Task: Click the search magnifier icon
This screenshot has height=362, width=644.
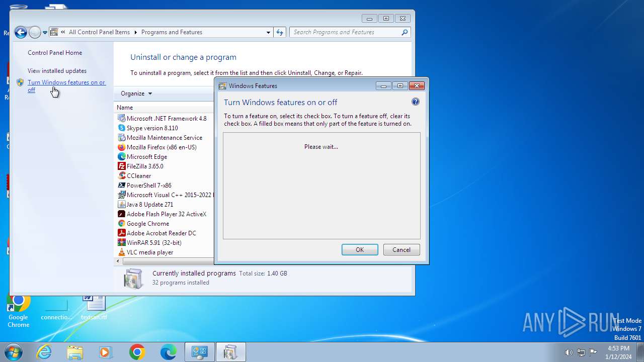Action: tap(405, 32)
